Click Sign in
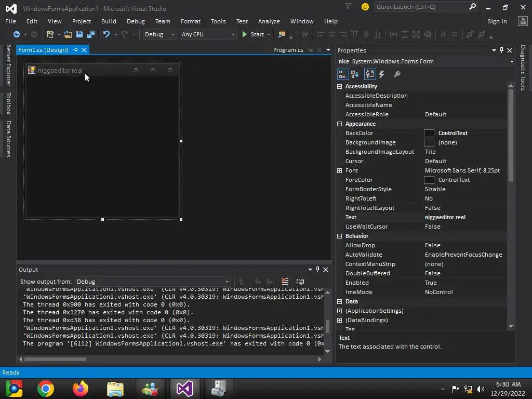The height and width of the screenshot is (399, 532). pos(497,21)
